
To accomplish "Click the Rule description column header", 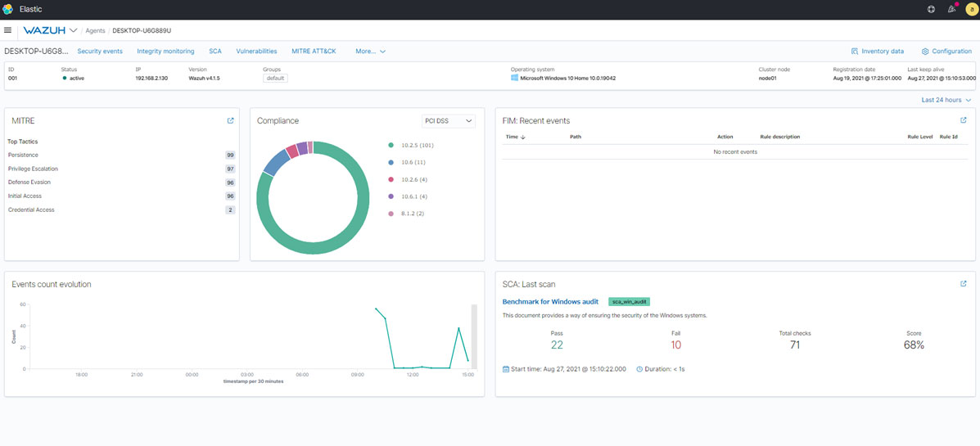I will pyautogui.click(x=780, y=137).
